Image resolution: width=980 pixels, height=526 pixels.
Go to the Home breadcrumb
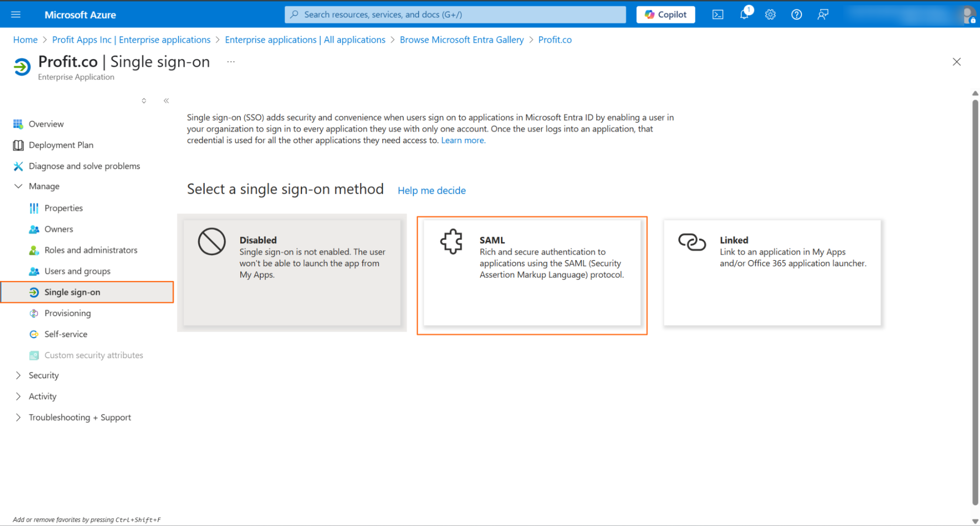point(25,40)
